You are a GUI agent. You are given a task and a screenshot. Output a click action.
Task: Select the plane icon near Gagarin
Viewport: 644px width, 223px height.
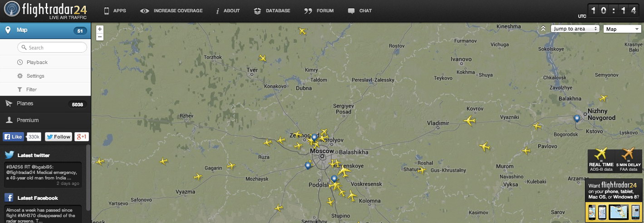197,176
